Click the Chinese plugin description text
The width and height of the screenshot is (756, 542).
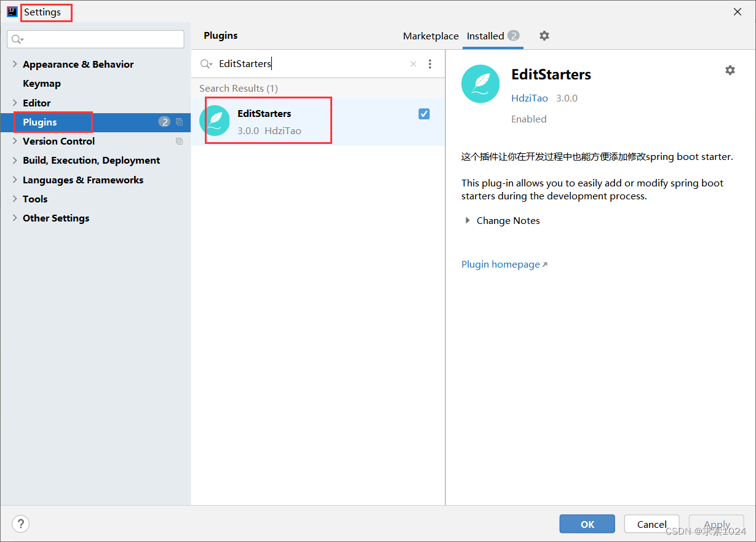597,156
